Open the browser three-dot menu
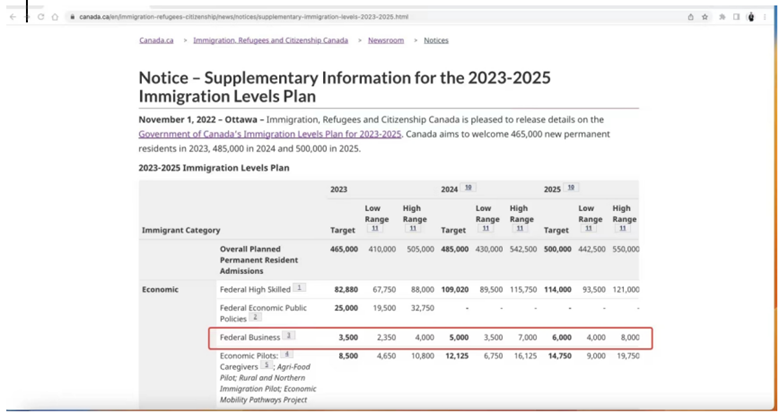 (765, 17)
